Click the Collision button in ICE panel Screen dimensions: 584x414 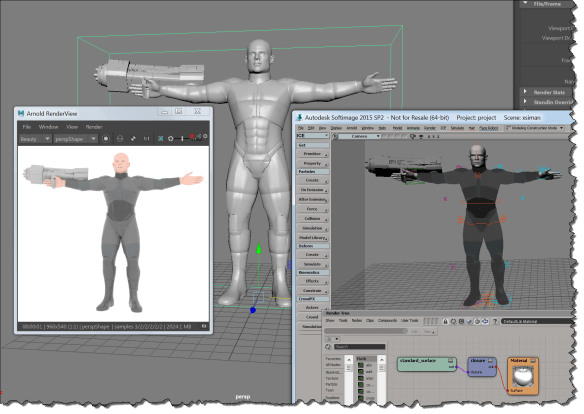(x=312, y=219)
